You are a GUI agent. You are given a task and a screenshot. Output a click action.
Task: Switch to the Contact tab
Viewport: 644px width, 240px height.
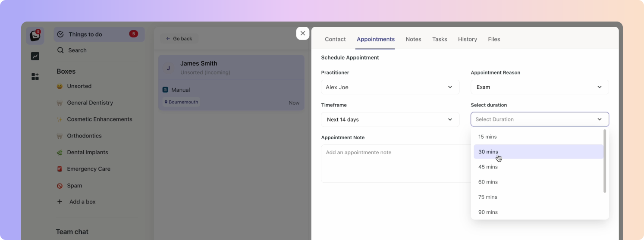335,39
